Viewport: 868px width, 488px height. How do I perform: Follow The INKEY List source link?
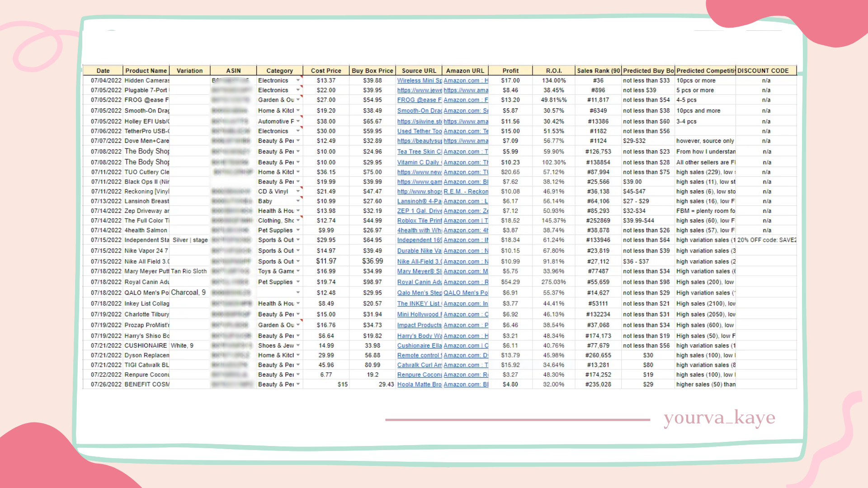tap(420, 304)
